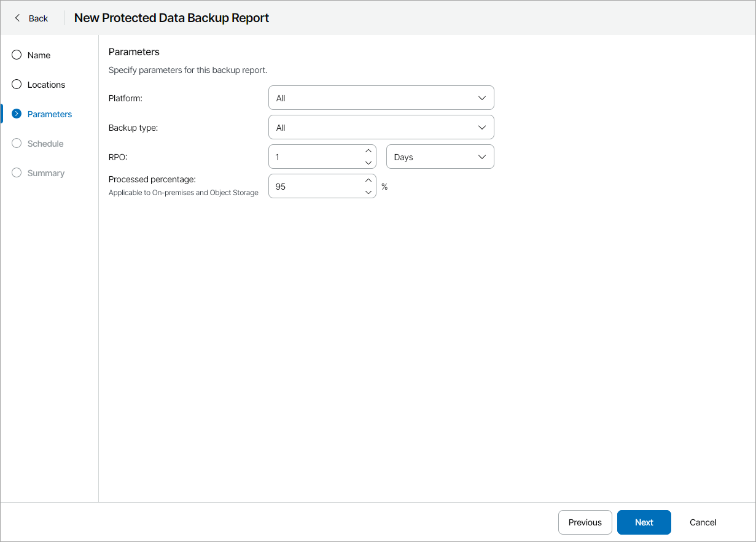The width and height of the screenshot is (756, 542).
Task: Click the Platform dropdown chevron icon
Action: [x=482, y=98]
